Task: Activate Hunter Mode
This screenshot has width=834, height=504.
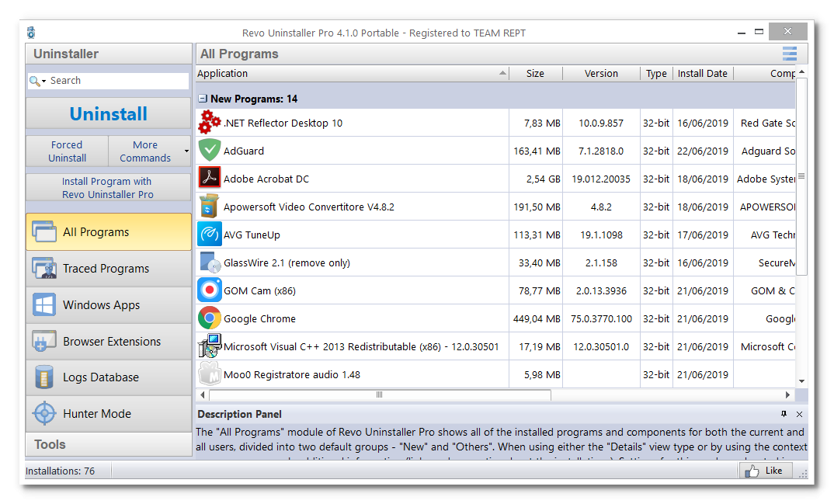Action: [x=109, y=414]
